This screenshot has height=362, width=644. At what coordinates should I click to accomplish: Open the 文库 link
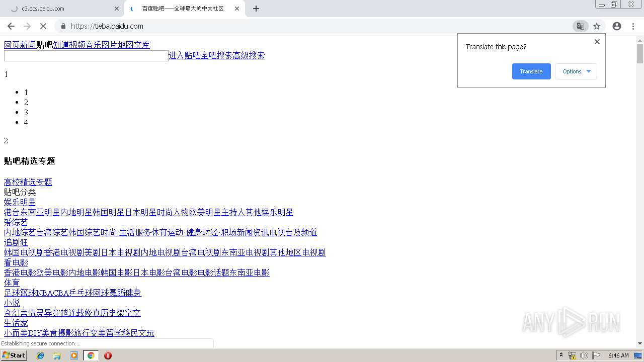pos(142,45)
